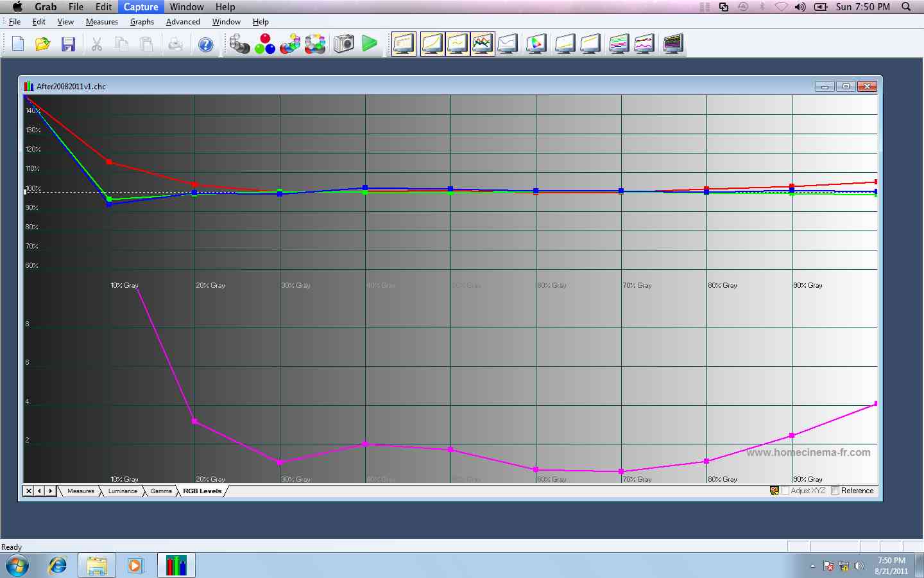
Task: Go to the next tab with the right arrow
Action: (50, 491)
